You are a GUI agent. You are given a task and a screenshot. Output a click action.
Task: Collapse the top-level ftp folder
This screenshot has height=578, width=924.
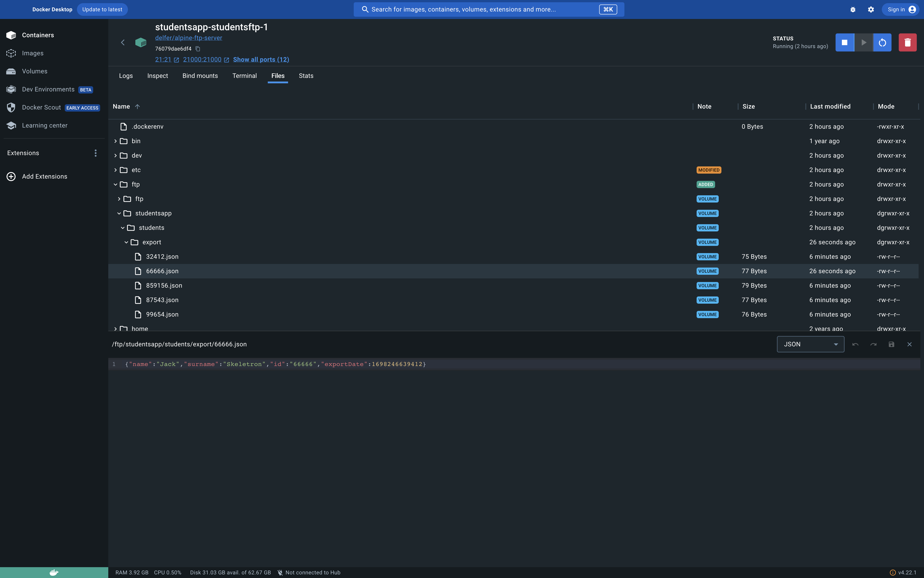tap(115, 185)
